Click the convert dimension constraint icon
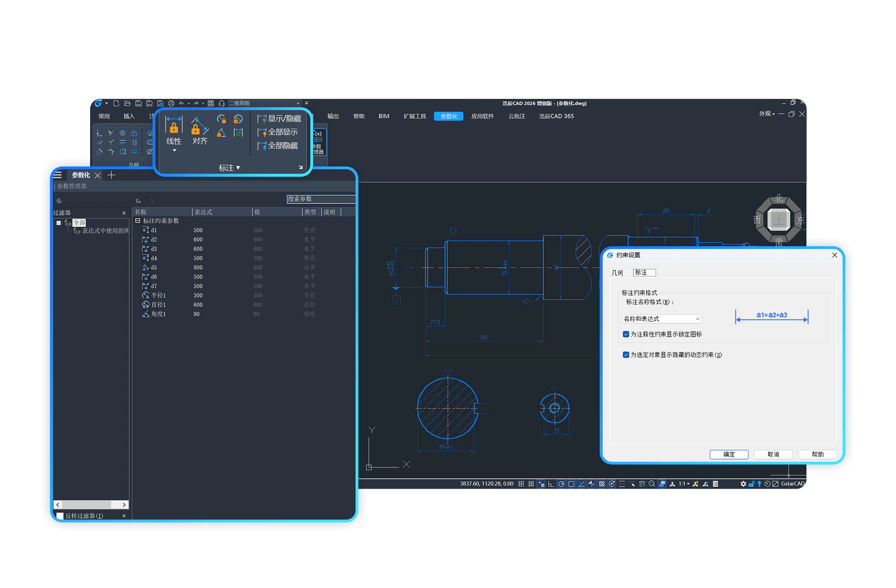Screen dimensions: 896x588 238,133
